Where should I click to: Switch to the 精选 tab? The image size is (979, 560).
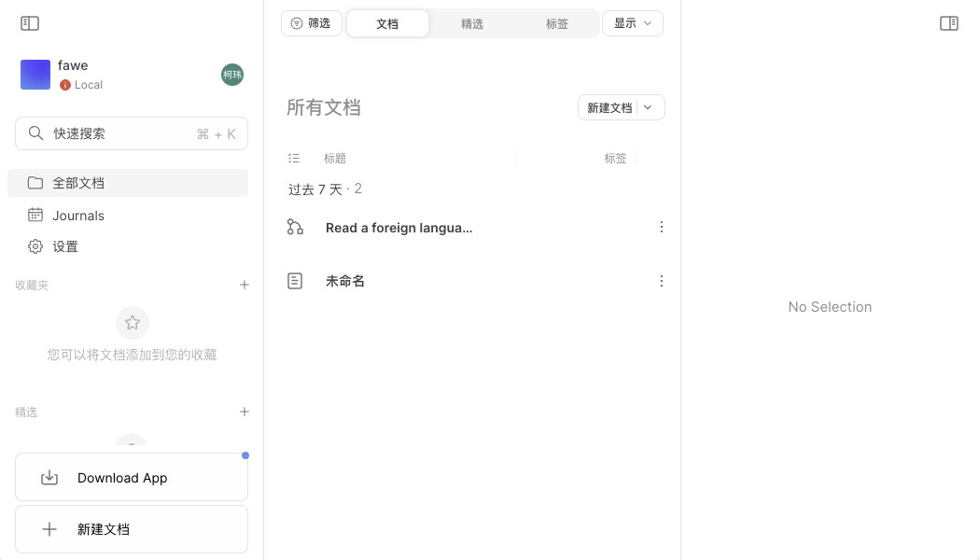[x=472, y=24]
